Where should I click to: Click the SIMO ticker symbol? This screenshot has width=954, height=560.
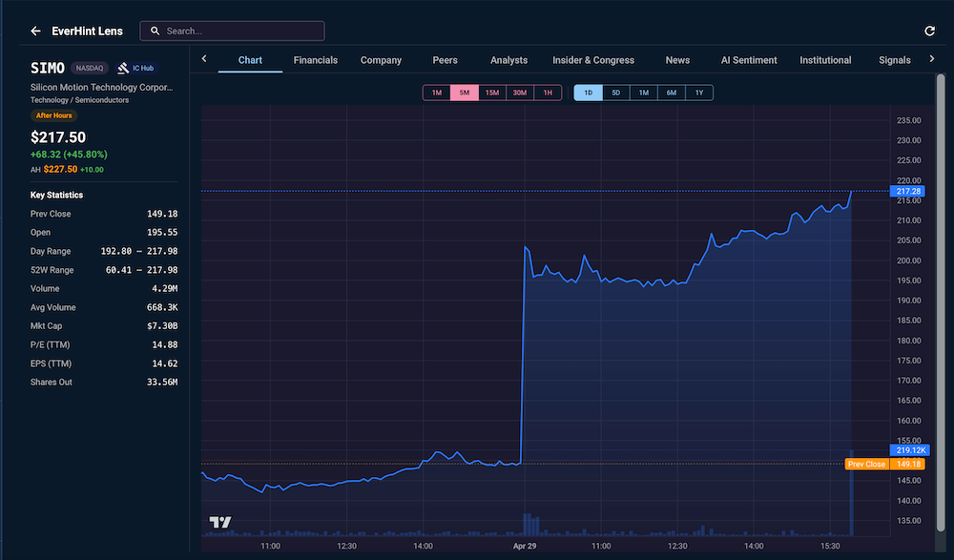coord(48,68)
